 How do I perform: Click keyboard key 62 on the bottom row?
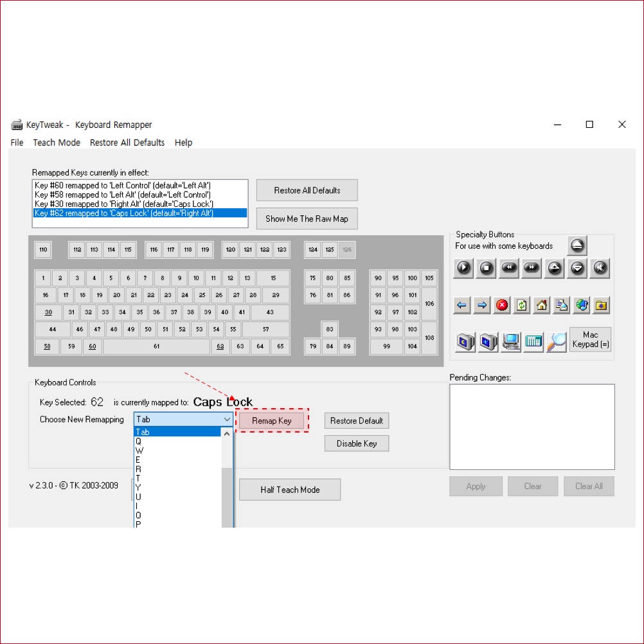(x=220, y=346)
